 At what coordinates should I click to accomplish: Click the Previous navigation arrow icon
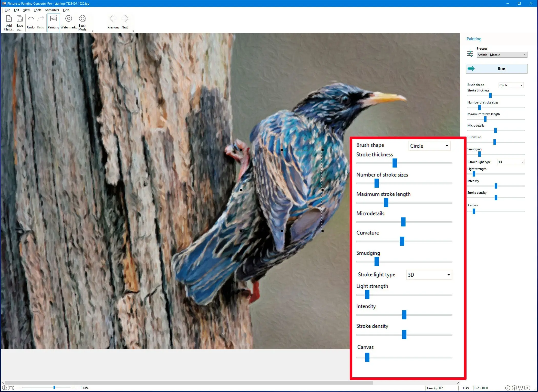tap(113, 18)
